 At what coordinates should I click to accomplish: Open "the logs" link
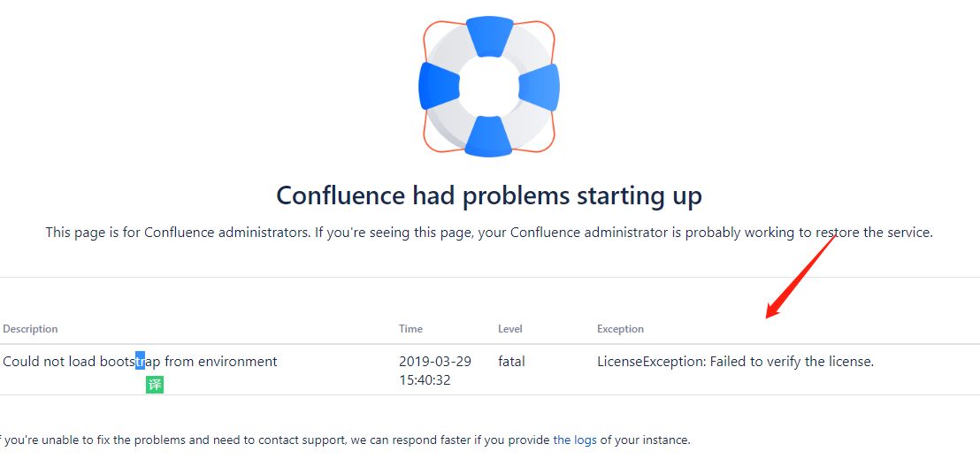[575, 440]
